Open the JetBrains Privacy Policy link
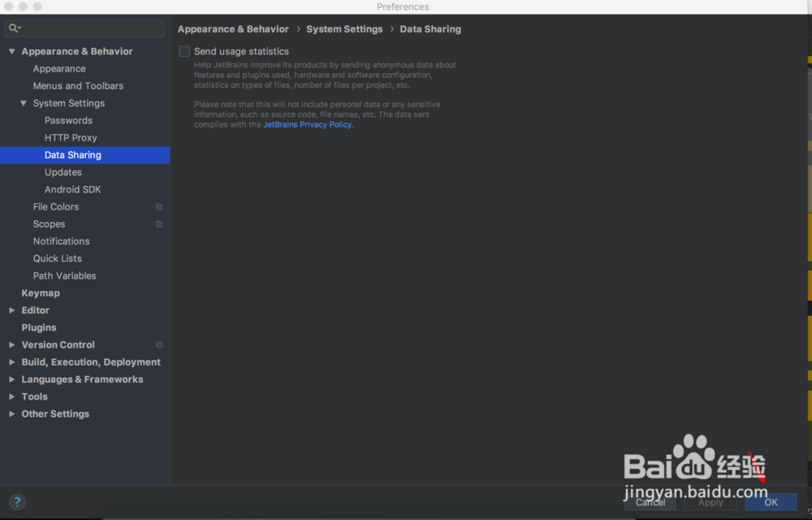 (x=307, y=123)
